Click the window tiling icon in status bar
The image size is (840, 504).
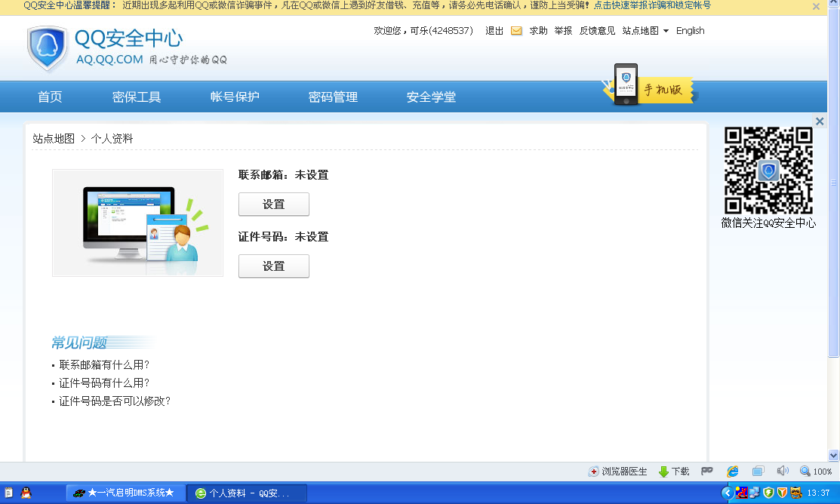pos(758,472)
